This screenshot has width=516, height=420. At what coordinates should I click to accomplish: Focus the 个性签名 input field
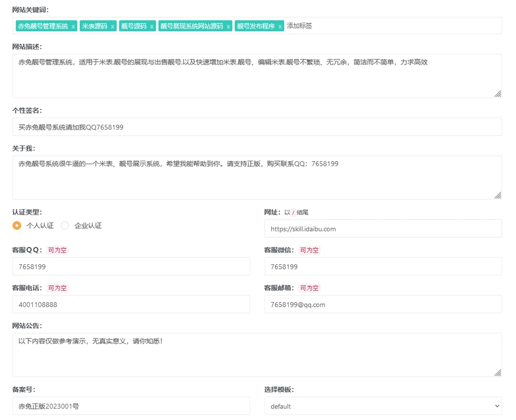click(x=257, y=127)
